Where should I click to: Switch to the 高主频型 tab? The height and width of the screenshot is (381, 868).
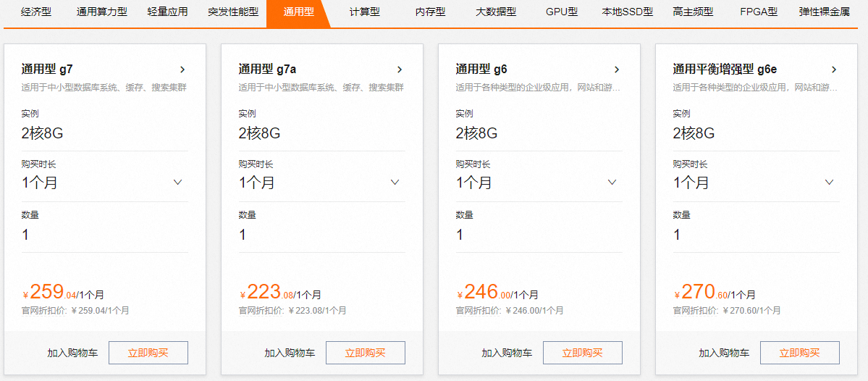pyautogui.click(x=693, y=12)
